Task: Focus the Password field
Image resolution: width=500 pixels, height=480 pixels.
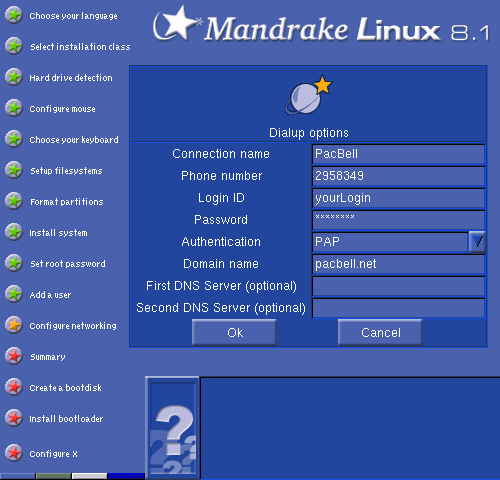Action: click(x=398, y=220)
